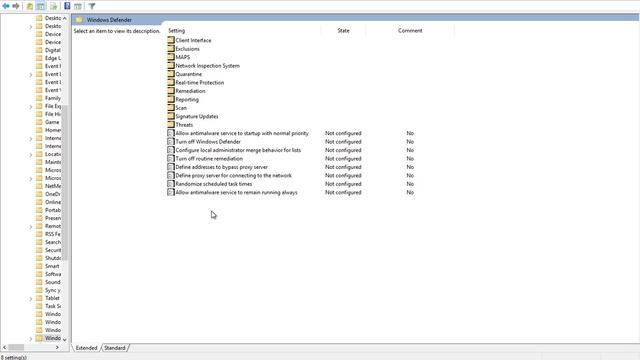Click the Threats folder icon
Screen dimensions: 640x360
pos(171,124)
